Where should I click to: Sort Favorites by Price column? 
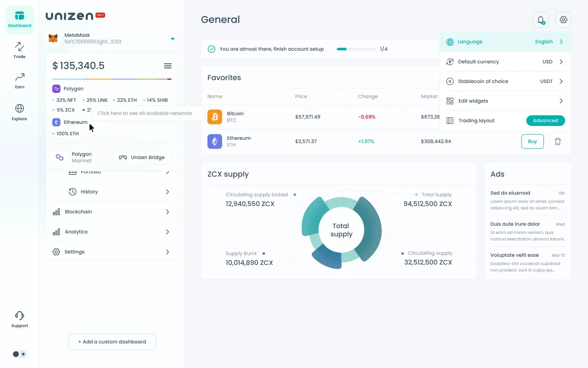[x=301, y=96]
